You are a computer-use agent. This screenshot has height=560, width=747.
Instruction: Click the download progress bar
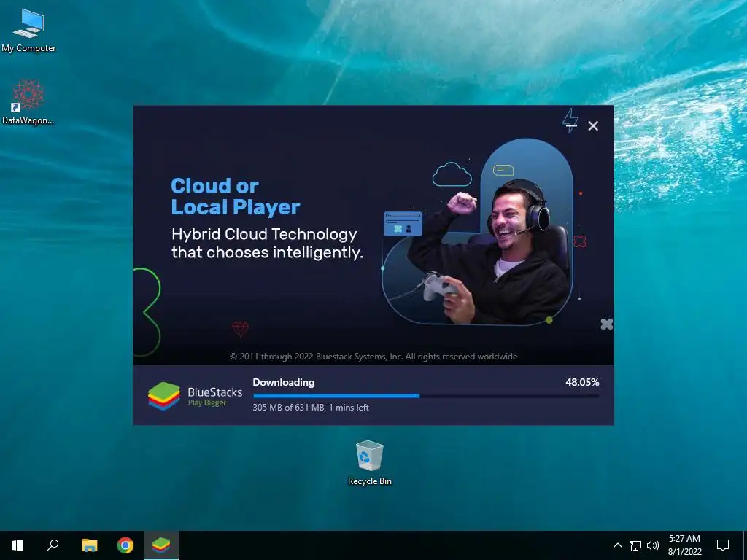pyautogui.click(x=426, y=396)
